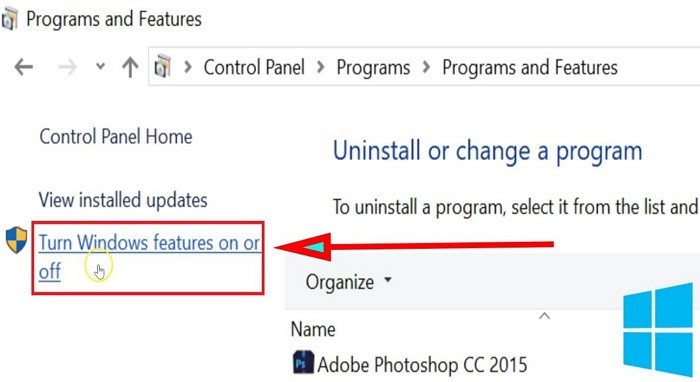
Task: Expand the chevron after the Control Panel breadcrumb
Action: [321, 67]
